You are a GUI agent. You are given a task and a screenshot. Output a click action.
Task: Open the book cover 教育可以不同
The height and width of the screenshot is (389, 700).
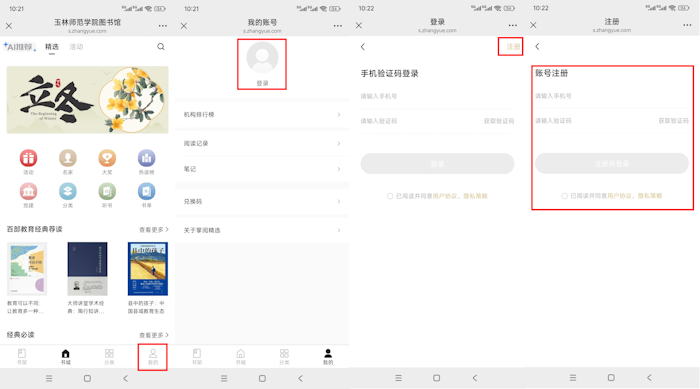tap(27, 269)
